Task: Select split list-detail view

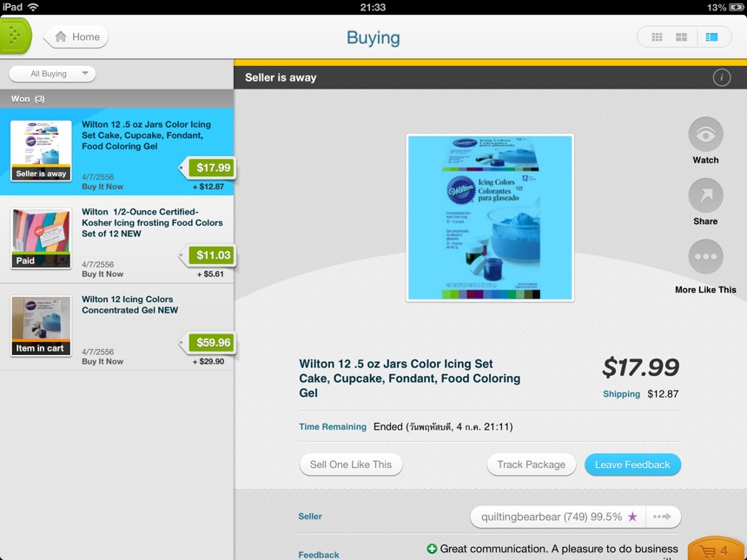Action: tap(711, 37)
